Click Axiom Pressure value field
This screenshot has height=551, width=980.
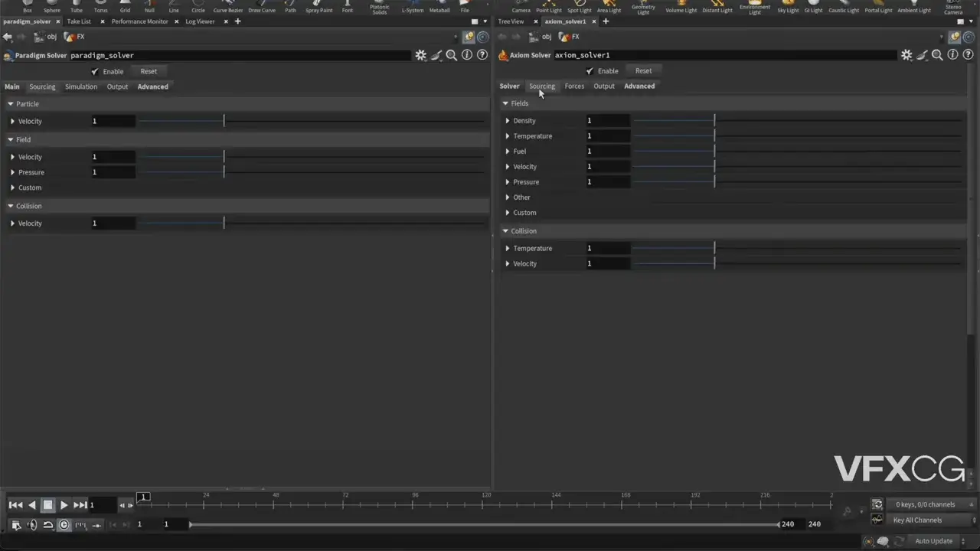tap(608, 182)
